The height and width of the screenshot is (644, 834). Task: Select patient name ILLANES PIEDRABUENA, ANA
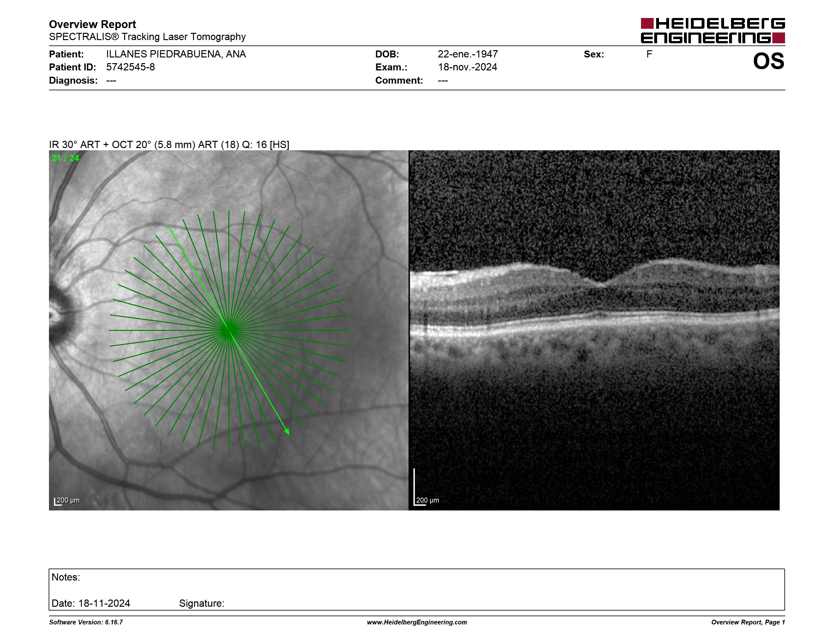pos(176,54)
